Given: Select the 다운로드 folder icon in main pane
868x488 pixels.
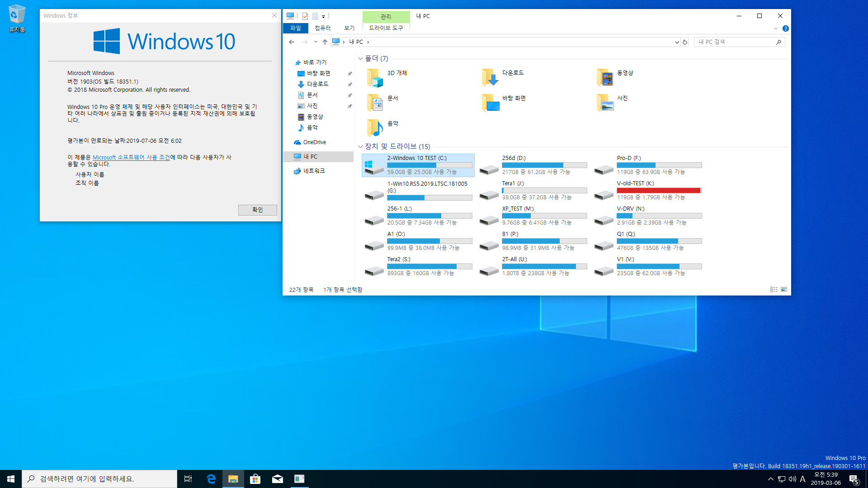Looking at the screenshot, I should (490, 78).
